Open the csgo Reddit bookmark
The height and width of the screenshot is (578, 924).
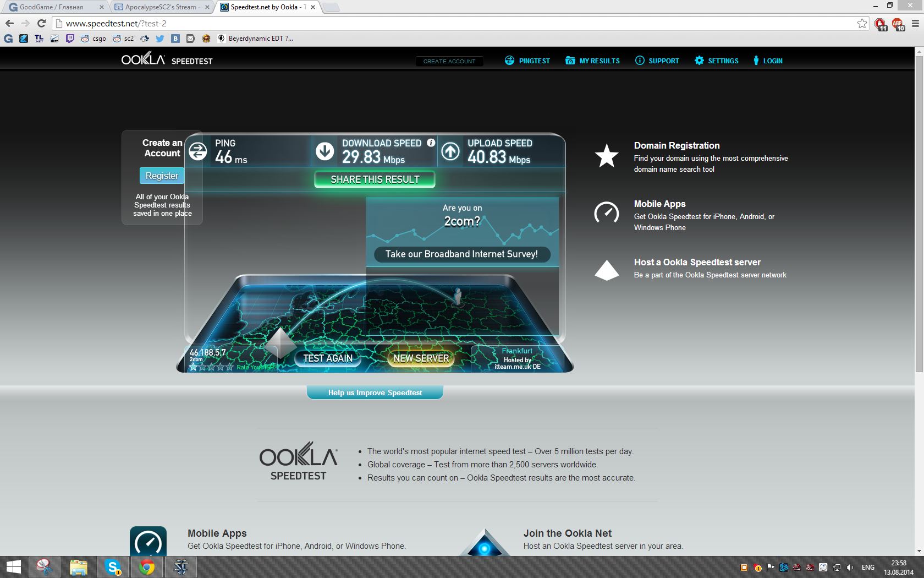tap(94, 39)
